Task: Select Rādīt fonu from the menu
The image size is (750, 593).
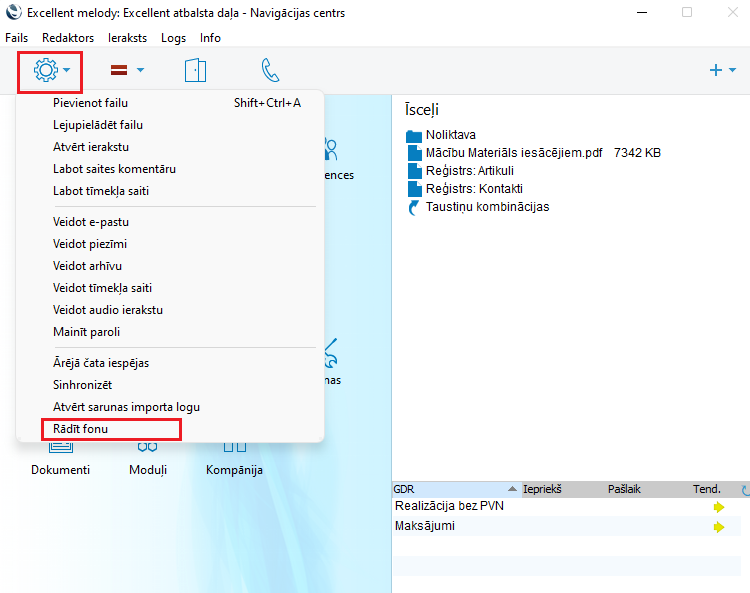Action: tap(81, 429)
